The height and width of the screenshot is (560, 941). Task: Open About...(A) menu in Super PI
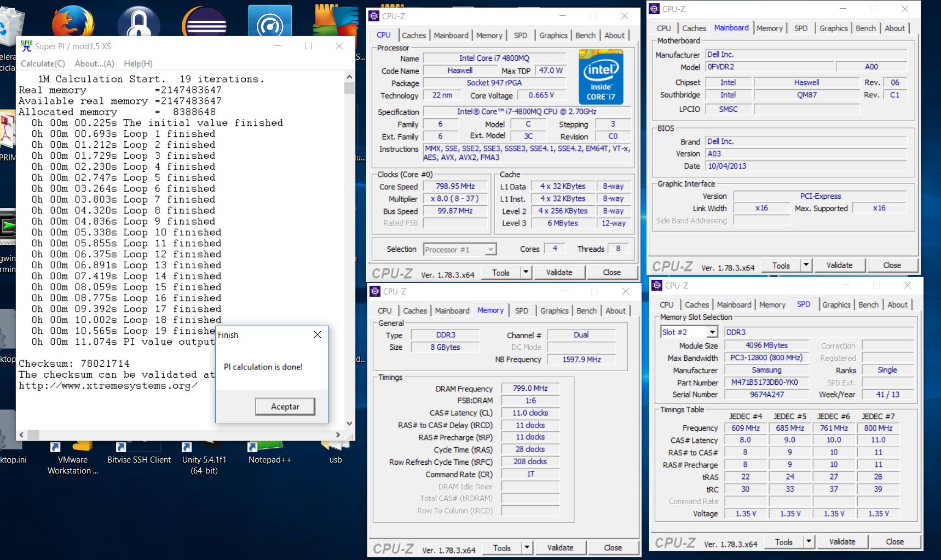click(x=94, y=63)
